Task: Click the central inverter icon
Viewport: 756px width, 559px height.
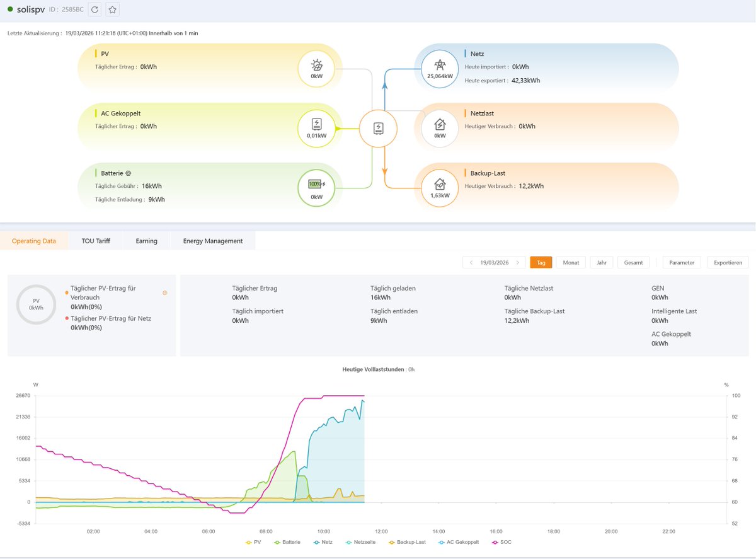Action: click(x=377, y=129)
